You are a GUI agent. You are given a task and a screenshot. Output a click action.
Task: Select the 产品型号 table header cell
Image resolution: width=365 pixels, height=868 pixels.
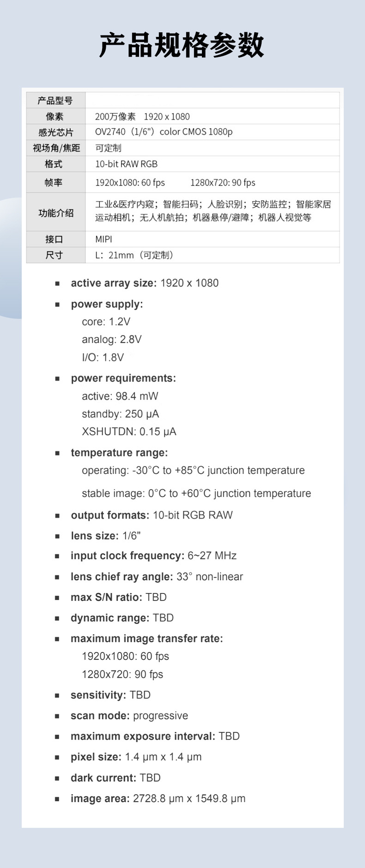[x=55, y=101]
